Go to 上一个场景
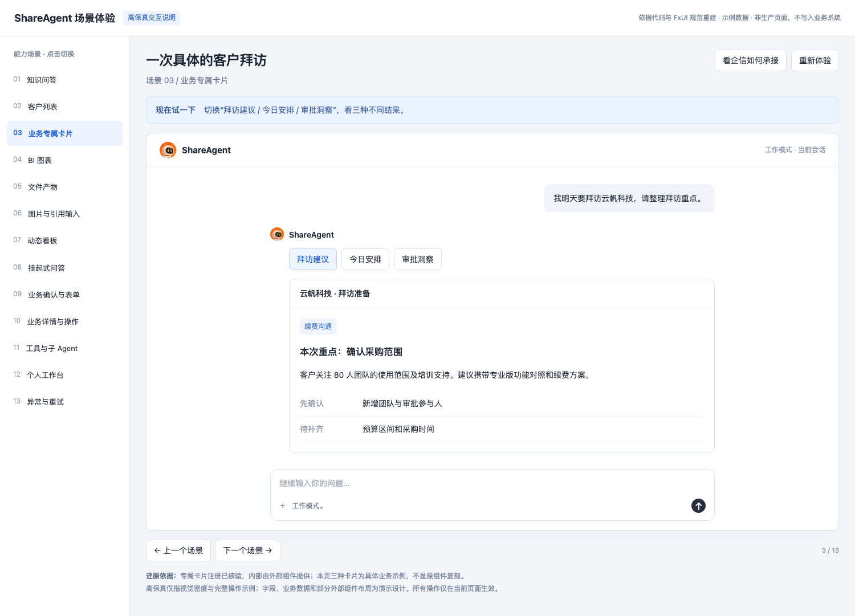This screenshot has width=855, height=616. coord(178,550)
